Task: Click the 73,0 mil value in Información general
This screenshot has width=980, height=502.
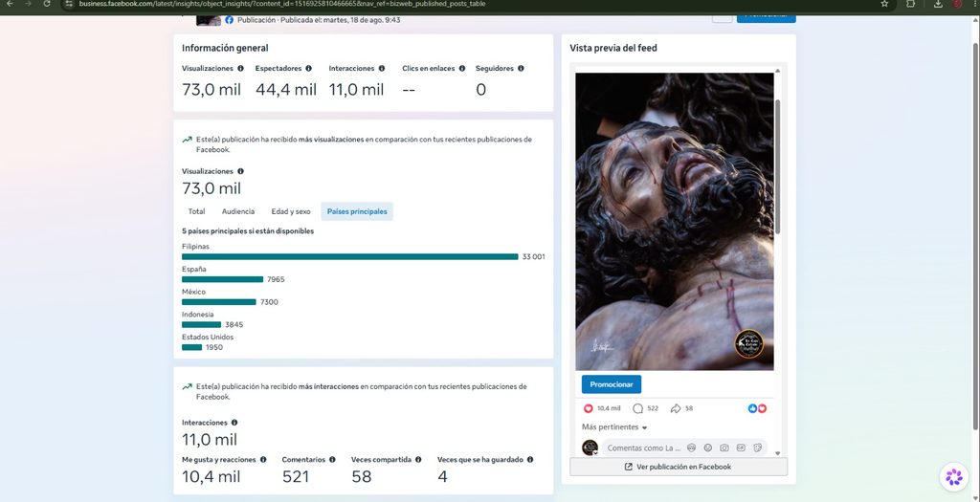Action: point(212,90)
